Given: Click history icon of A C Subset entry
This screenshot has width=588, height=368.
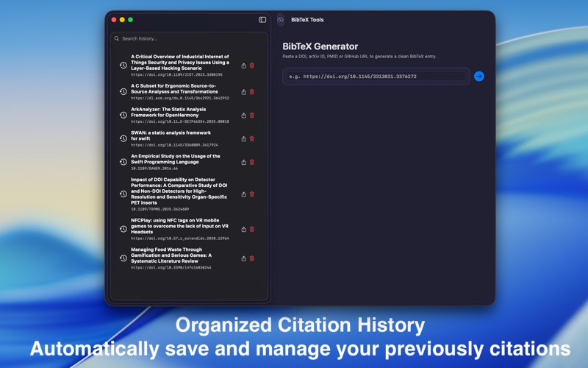Looking at the screenshot, I should coord(123,91).
